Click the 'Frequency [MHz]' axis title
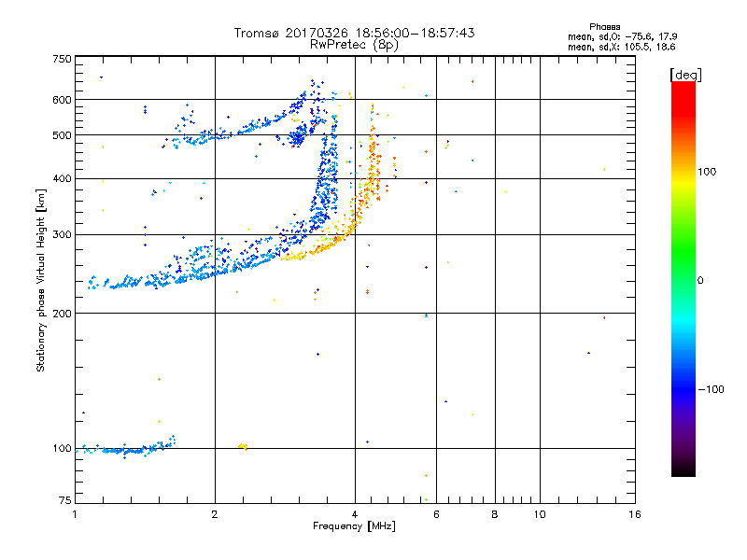This screenshot has height=560, width=747. coord(354,526)
